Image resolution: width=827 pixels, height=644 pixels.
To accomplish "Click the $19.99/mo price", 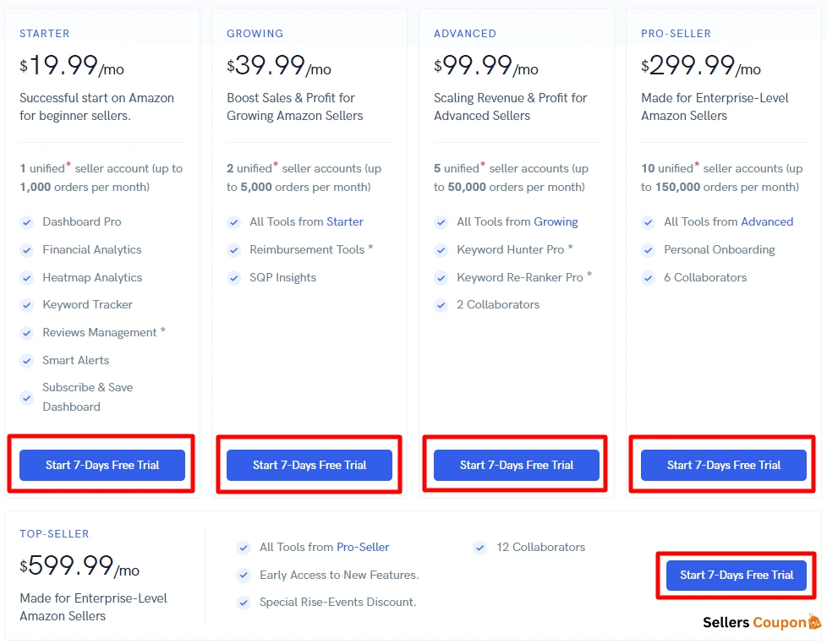I will tap(72, 66).
